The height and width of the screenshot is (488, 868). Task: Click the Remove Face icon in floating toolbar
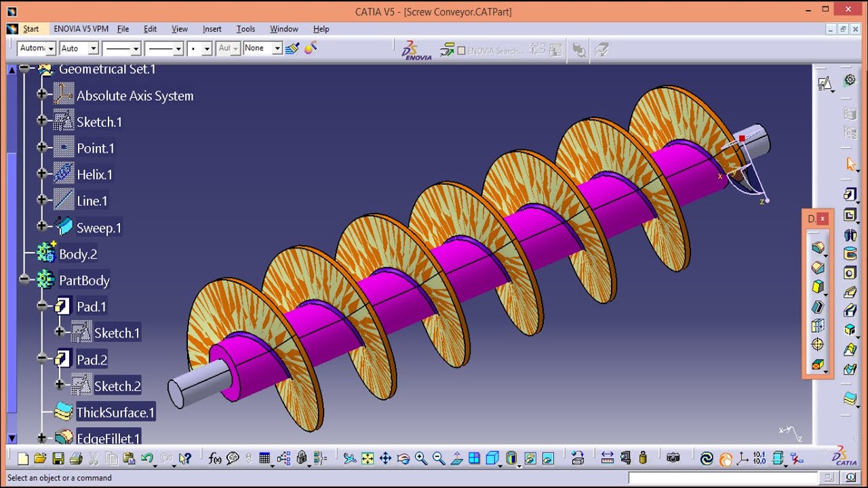point(818,365)
